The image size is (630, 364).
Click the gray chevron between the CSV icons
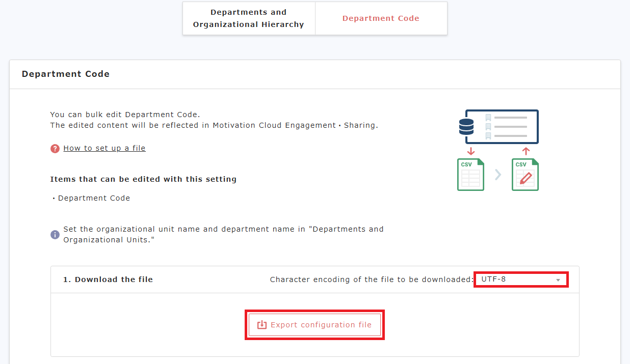[x=498, y=174]
